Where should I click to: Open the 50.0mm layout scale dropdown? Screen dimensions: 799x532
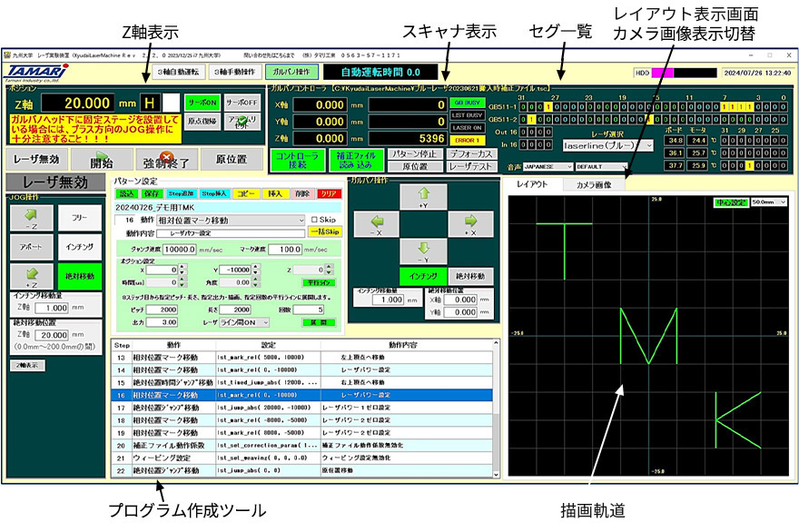[x=767, y=201]
